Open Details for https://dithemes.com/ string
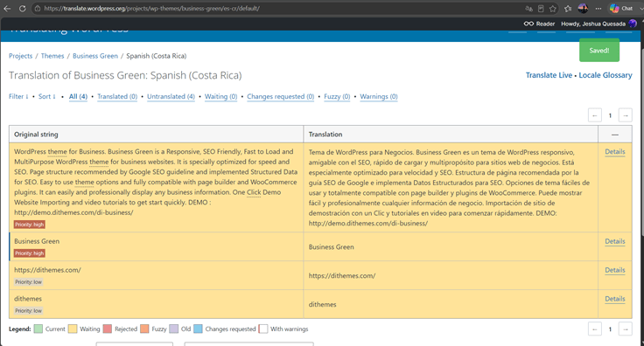 tap(615, 270)
